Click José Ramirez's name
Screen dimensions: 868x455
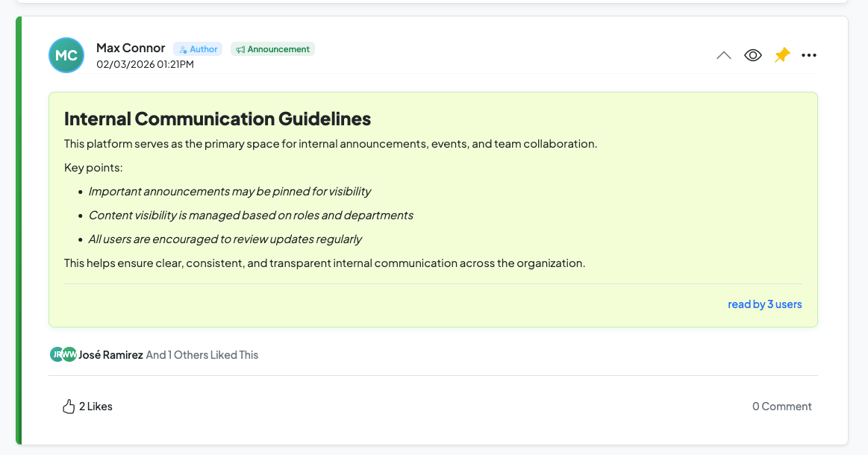[x=109, y=354]
